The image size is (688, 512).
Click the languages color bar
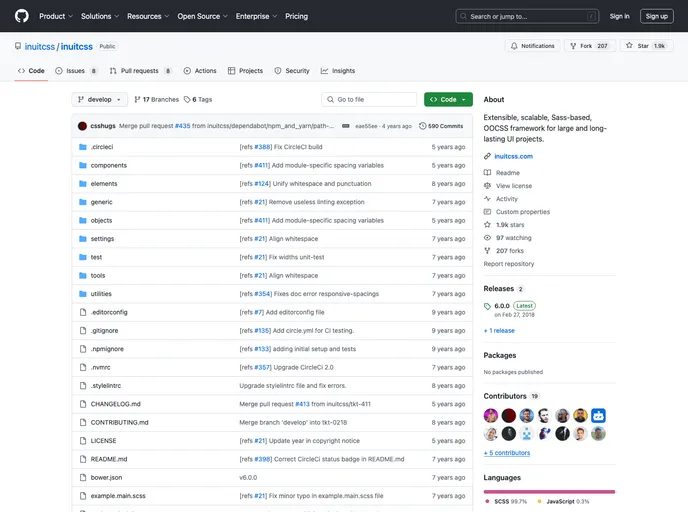point(549,491)
